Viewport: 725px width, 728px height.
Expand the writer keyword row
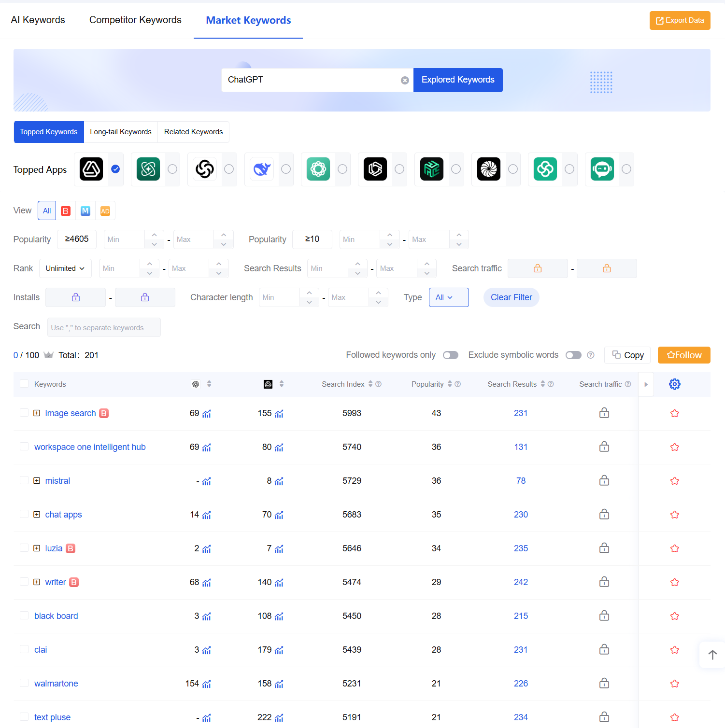[x=37, y=582]
